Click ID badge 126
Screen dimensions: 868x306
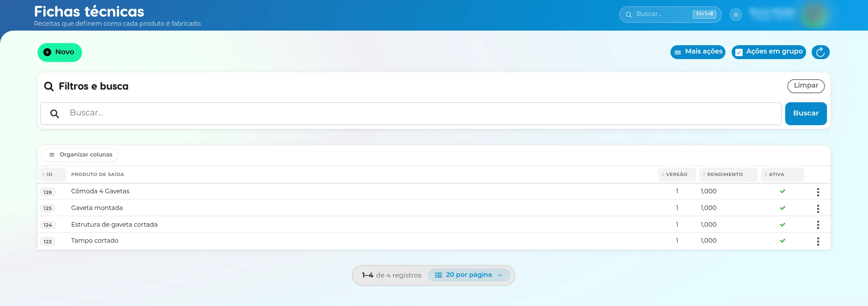point(48,192)
